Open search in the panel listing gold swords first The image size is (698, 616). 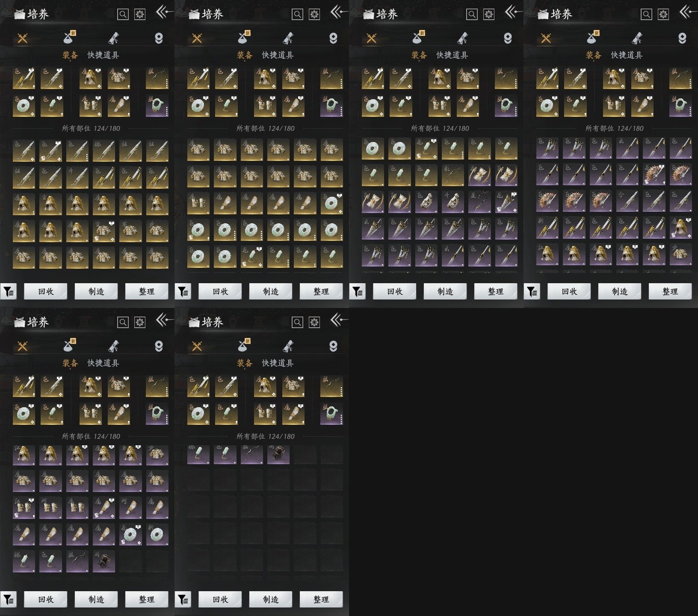[x=123, y=15]
